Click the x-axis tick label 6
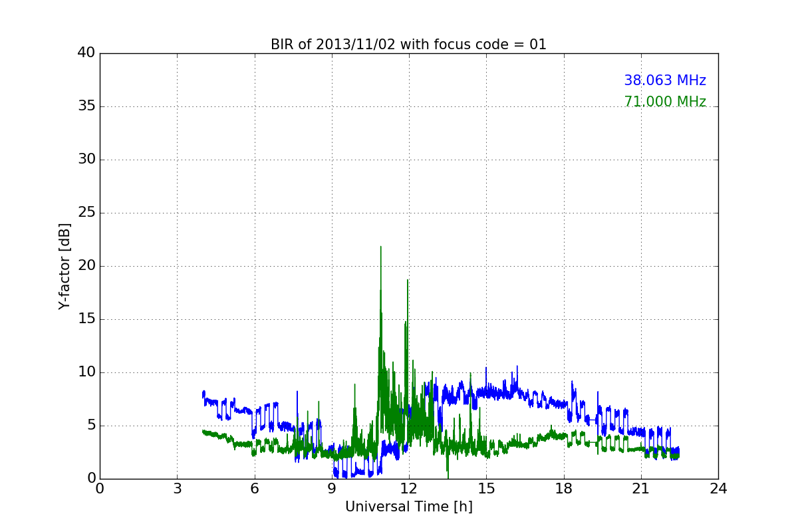The width and height of the screenshot is (798, 532). [x=254, y=489]
